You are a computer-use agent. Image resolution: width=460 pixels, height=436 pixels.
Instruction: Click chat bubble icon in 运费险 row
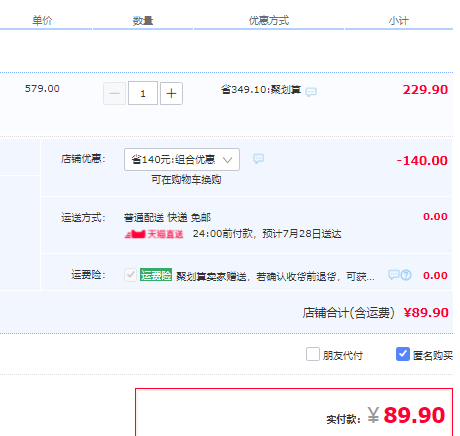[x=394, y=275]
